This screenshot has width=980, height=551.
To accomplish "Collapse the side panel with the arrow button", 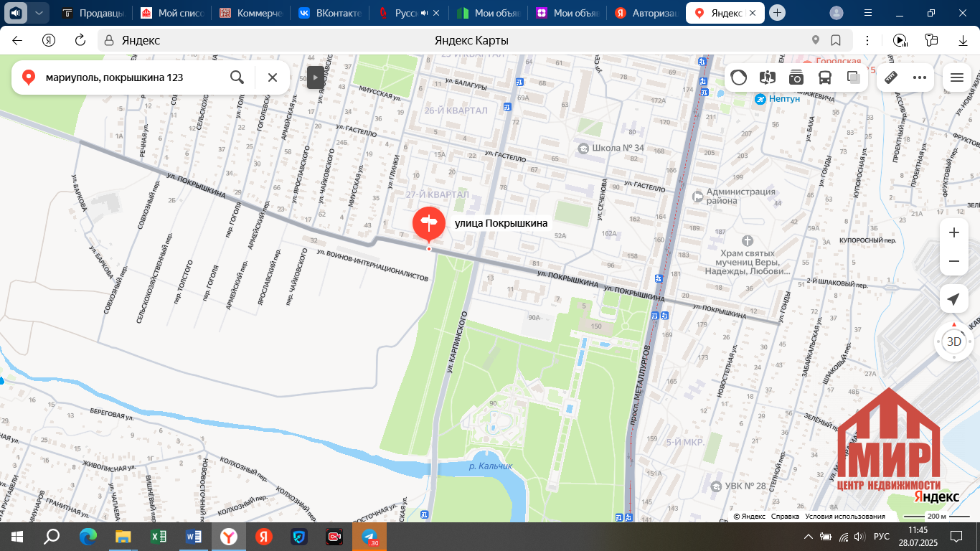I will [316, 77].
